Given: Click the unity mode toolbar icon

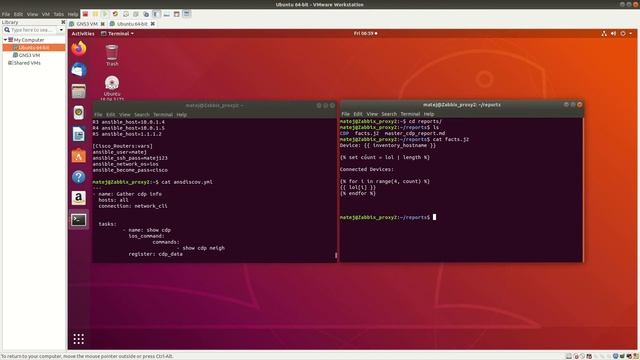Looking at the screenshot, I should [187, 14].
